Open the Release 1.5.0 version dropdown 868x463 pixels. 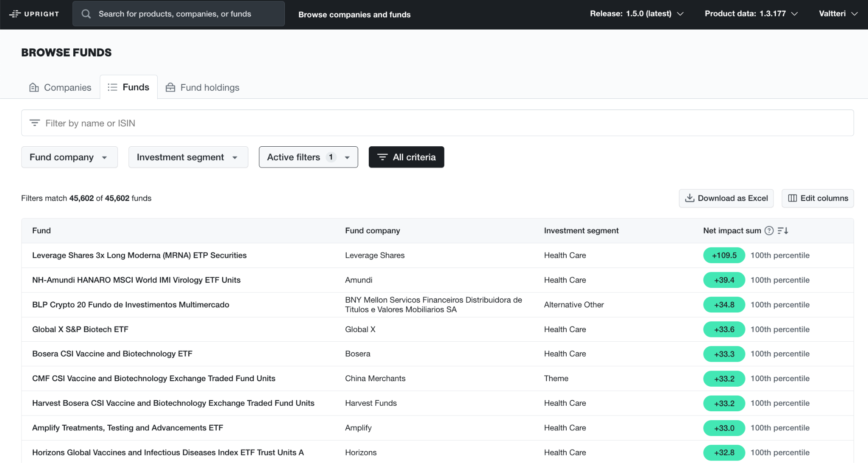coord(637,14)
